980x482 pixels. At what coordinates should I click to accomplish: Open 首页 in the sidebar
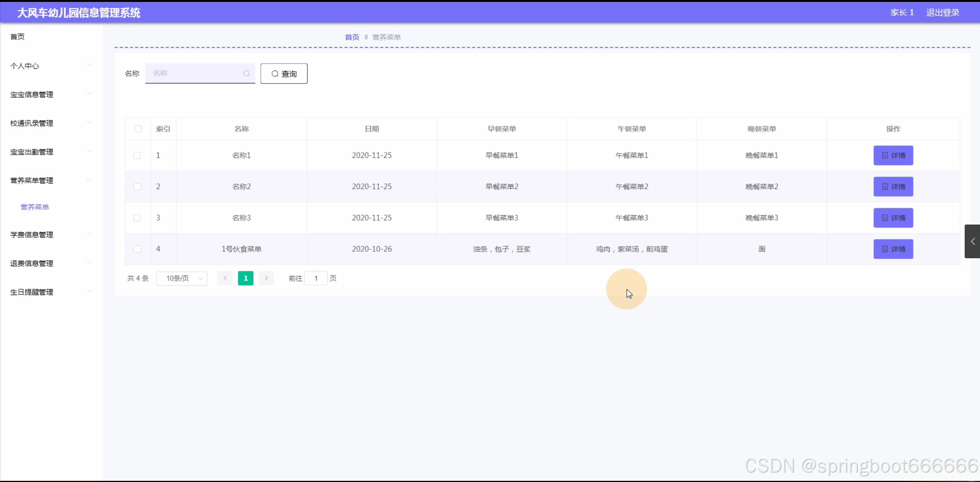[18, 37]
